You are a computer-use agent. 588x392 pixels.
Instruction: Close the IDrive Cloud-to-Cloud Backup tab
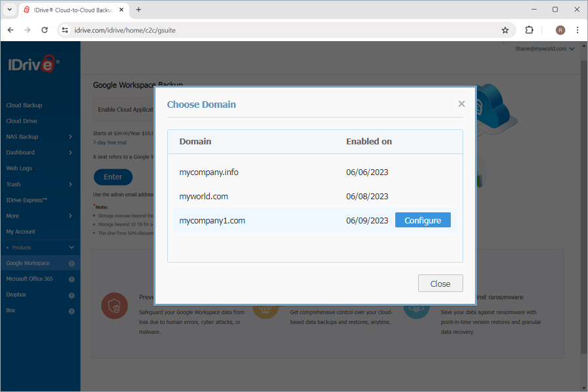click(121, 10)
